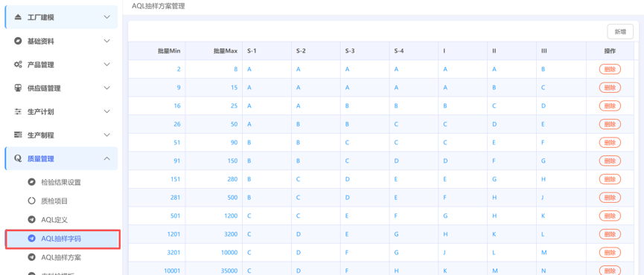644x275 pixels.
Task: Delete the row with 批量Min 91
Action: 610,161
